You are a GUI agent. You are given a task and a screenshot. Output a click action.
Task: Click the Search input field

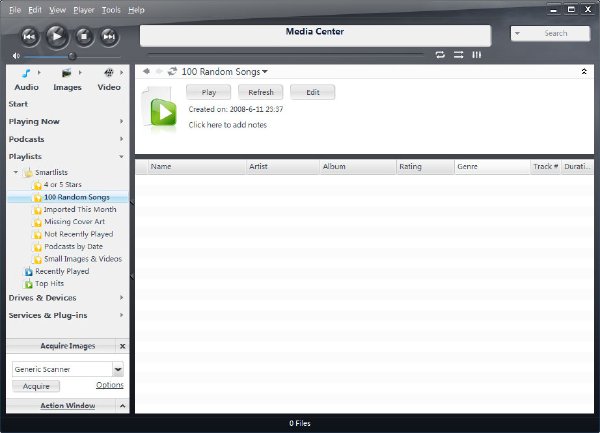point(556,34)
